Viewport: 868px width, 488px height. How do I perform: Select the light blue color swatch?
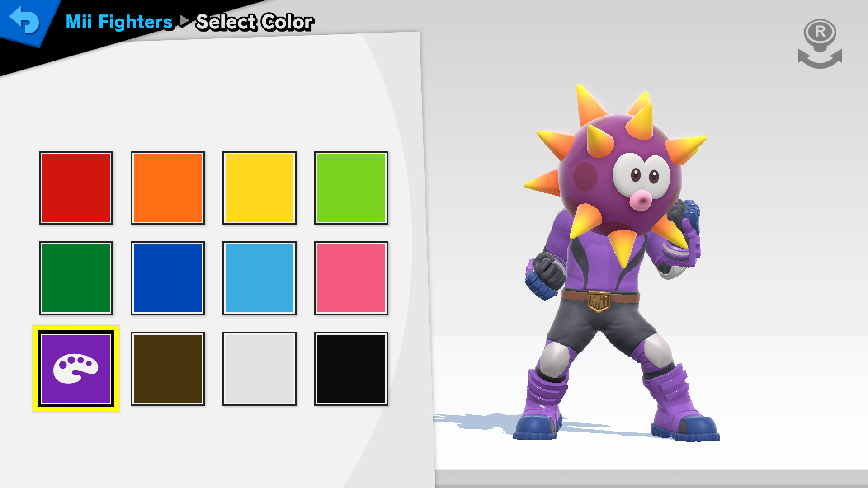point(260,278)
